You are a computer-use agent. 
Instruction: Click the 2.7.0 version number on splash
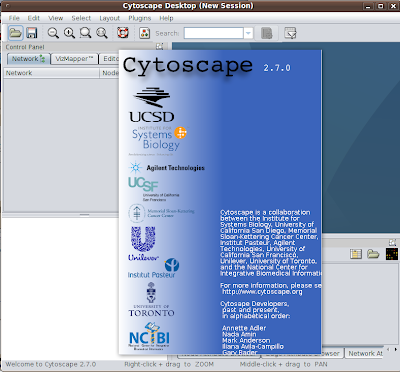click(277, 68)
